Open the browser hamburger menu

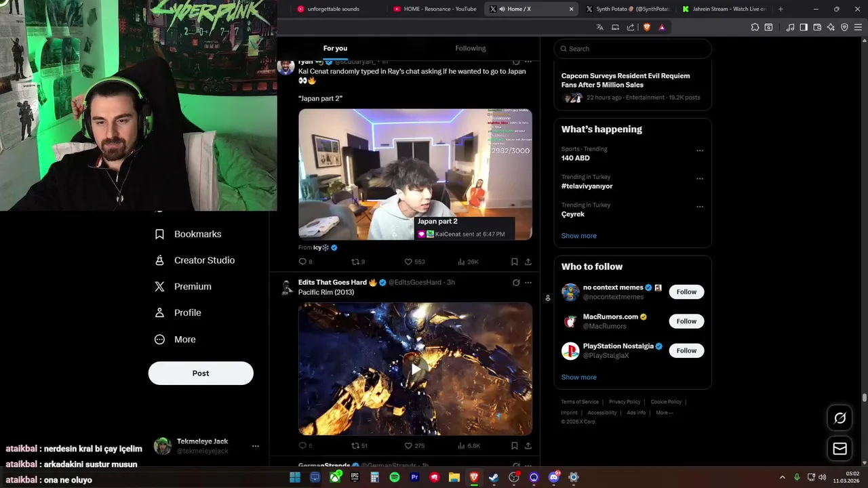point(858,27)
